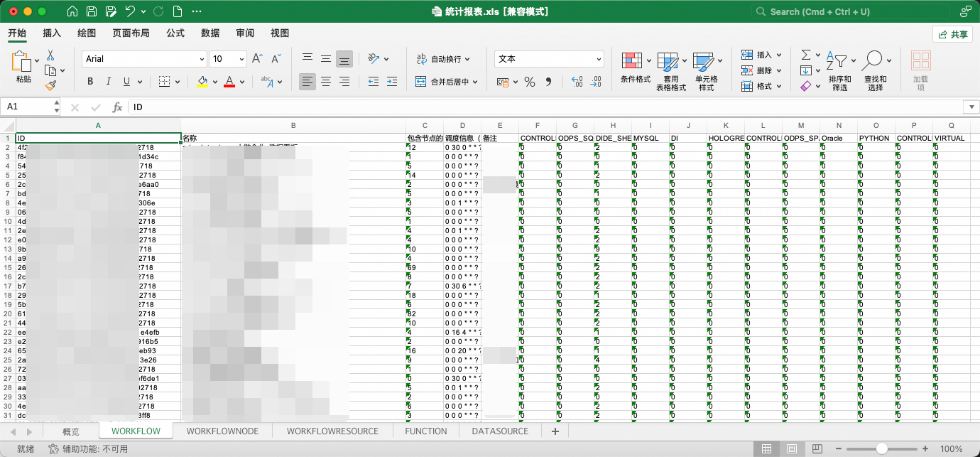This screenshot has height=457, width=980.
Task: Expand the 插入 Insert dropdown arrow
Action: pyautogui.click(x=779, y=55)
